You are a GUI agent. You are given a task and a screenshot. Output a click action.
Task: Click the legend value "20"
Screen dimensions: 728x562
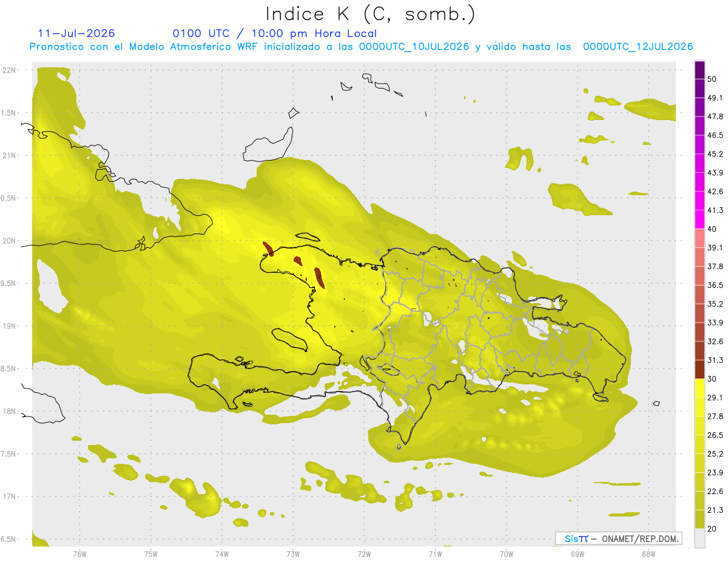712,529
